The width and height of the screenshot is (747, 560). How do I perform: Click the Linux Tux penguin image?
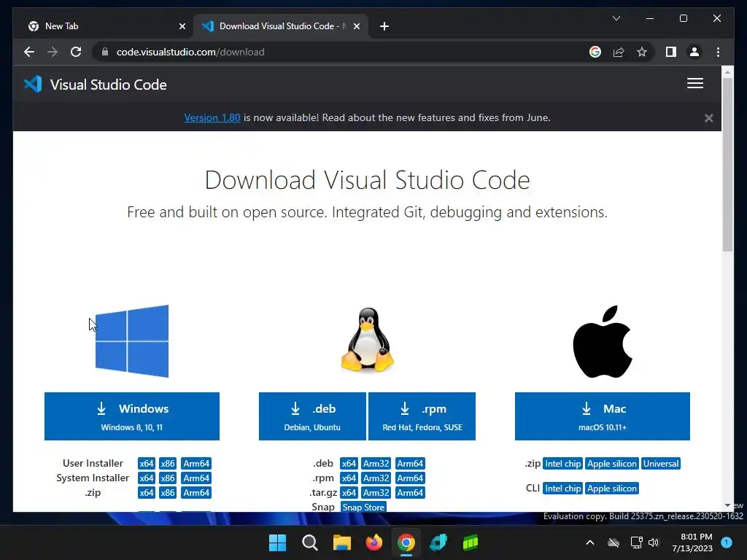click(x=368, y=340)
